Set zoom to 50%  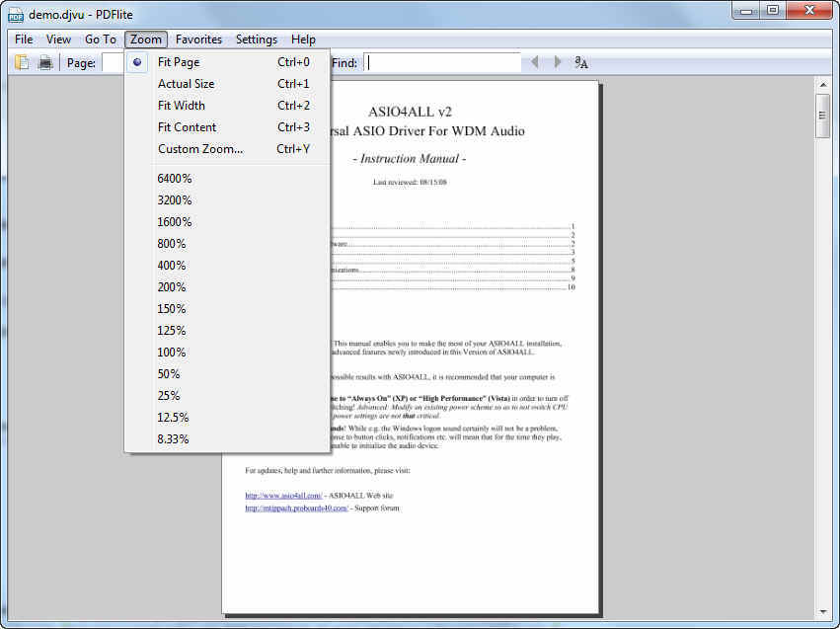click(x=228, y=374)
